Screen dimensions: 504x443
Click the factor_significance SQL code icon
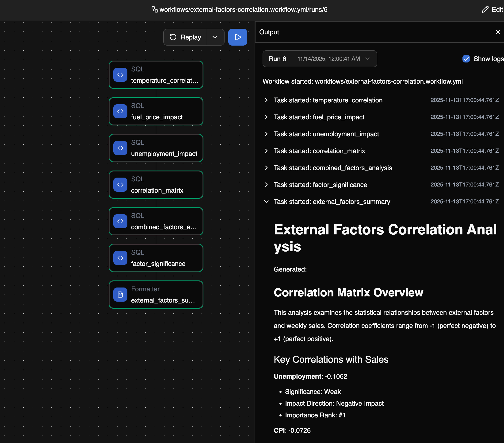120,258
